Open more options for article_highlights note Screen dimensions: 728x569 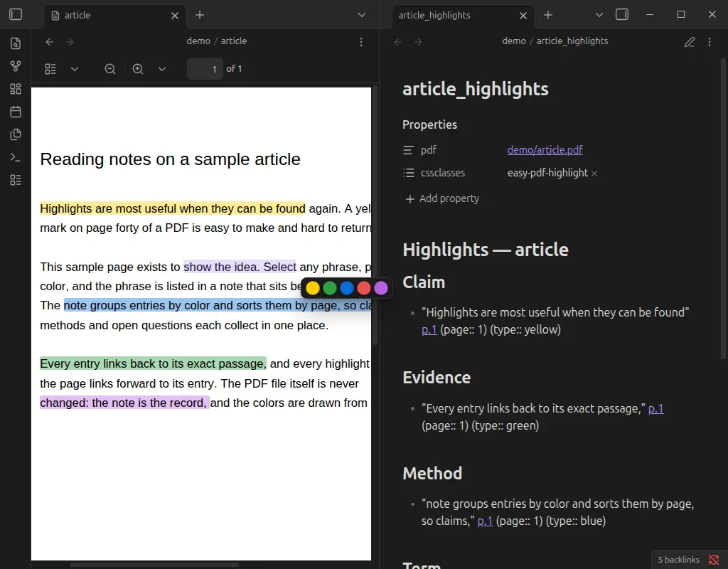point(710,42)
